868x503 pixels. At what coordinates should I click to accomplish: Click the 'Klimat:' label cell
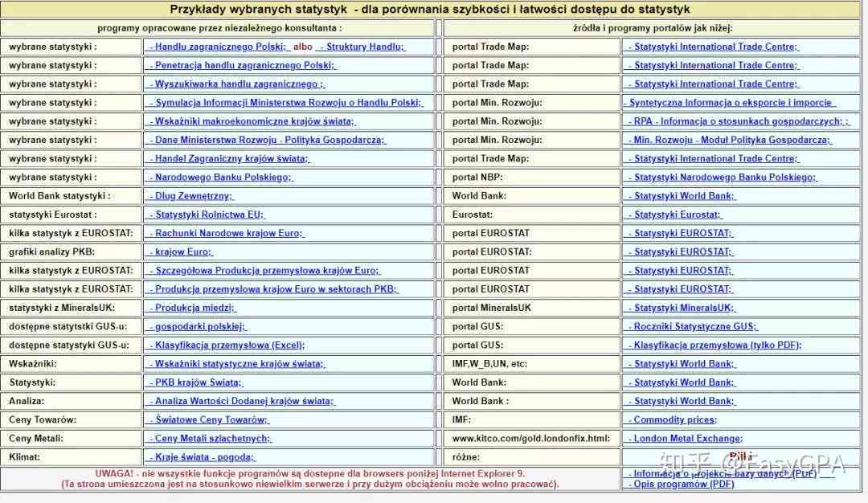pyautogui.click(x=72, y=458)
